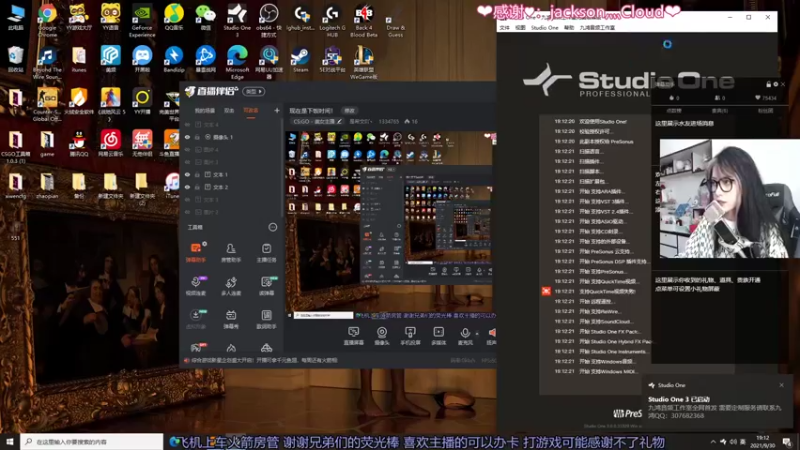Open the 主播任务 tool icon
This screenshot has width=800, height=450.
pyautogui.click(x=266, y=253)
